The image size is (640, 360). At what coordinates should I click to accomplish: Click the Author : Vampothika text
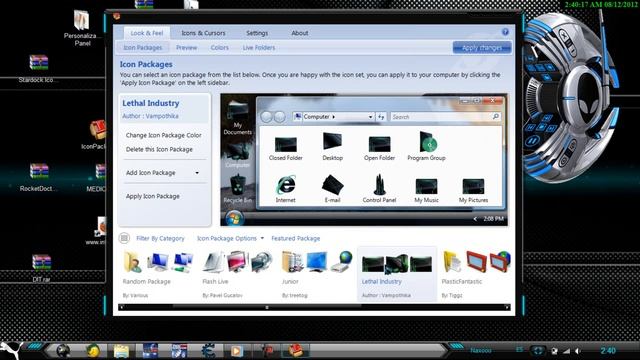[150, 116]
